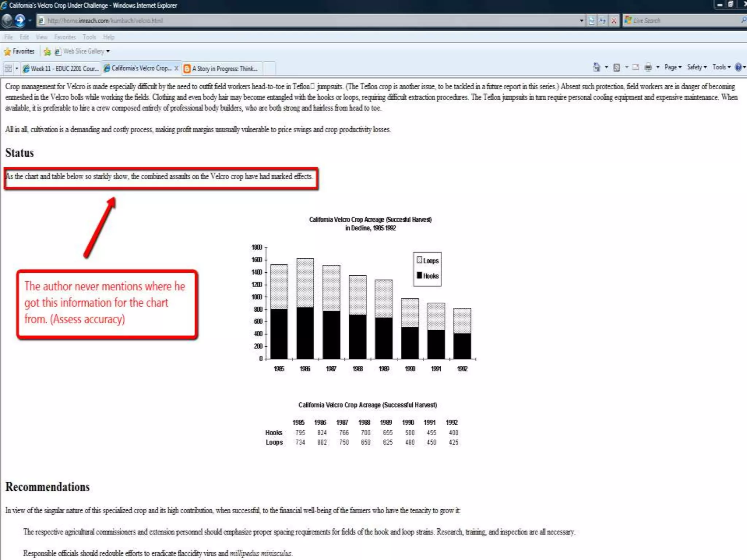This screenshot has height=560, width=747.
Task: Open the Quick Tabs grid view
Action: [x=8, y=69]
